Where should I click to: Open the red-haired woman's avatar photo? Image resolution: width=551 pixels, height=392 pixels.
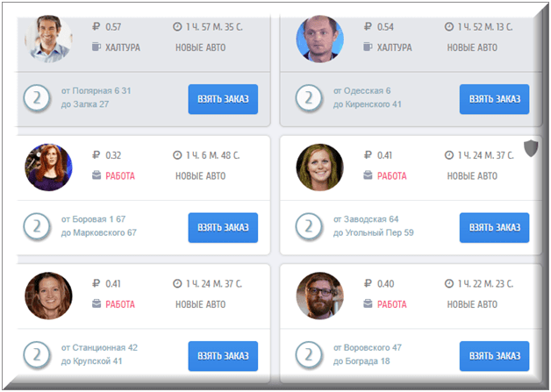point(48,167)
